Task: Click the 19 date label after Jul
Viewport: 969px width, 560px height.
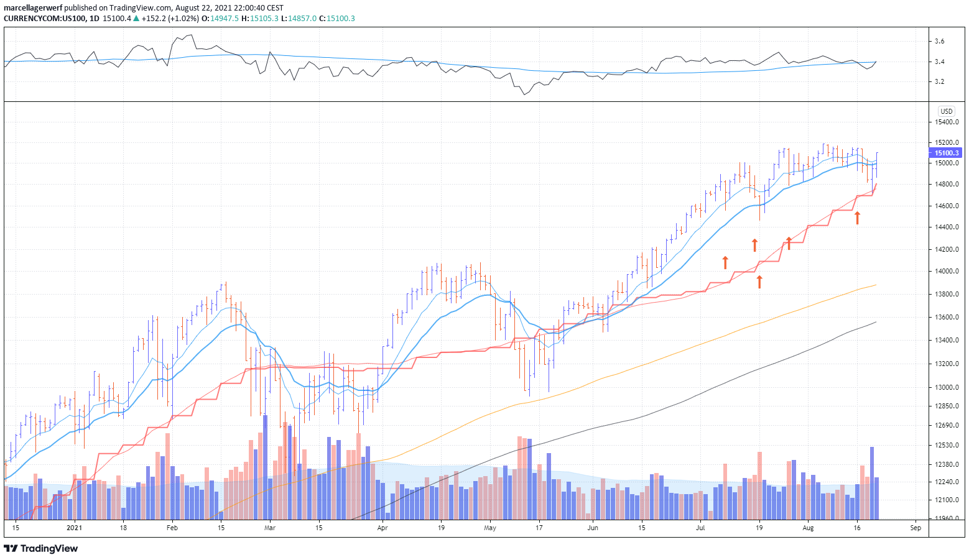Action: coord(759,528)
